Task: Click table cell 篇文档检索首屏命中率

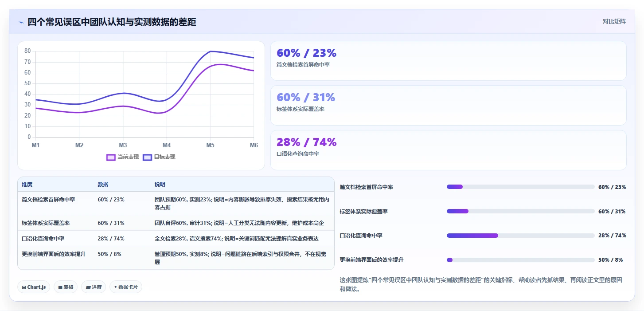Action: tap(48, 200)
